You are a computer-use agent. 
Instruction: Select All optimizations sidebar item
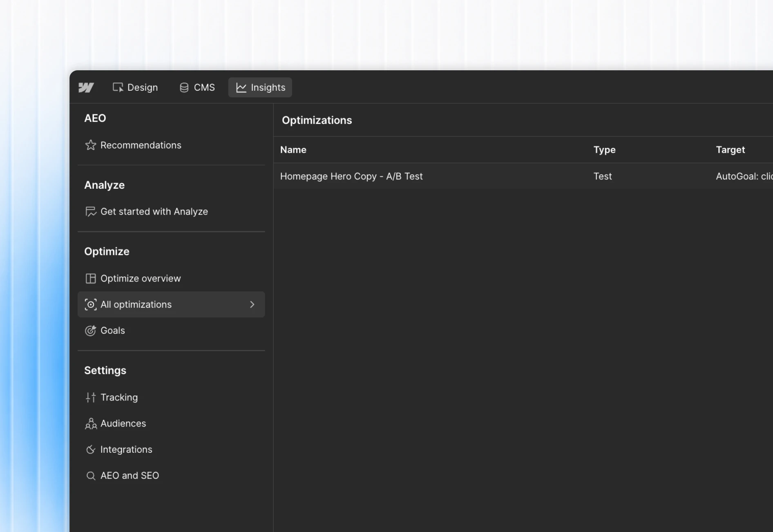tap(171, 304)
